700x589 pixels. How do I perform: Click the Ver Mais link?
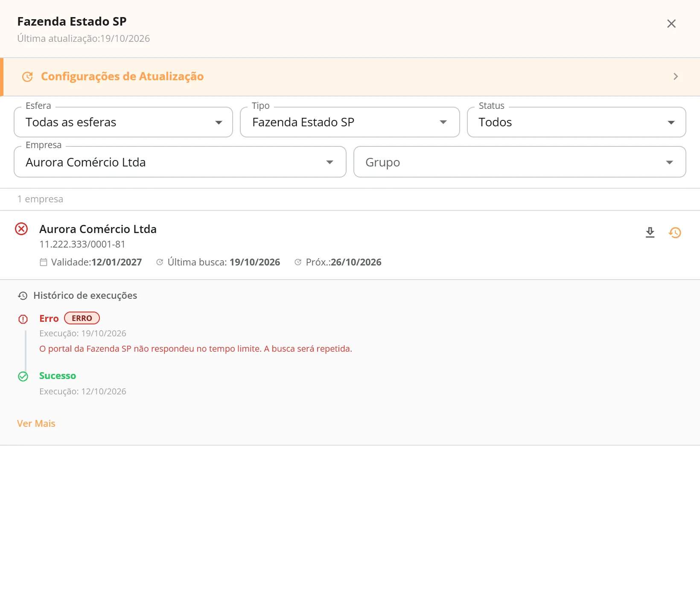(36, 423)
